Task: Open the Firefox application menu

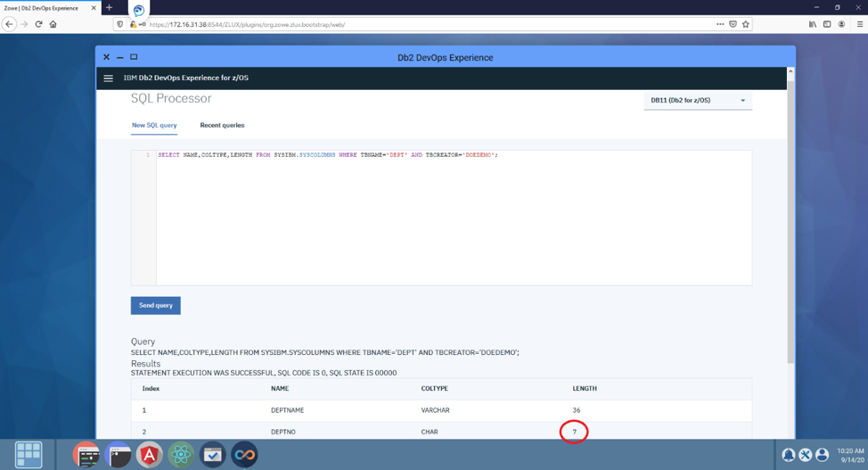Action: (860, 24)
